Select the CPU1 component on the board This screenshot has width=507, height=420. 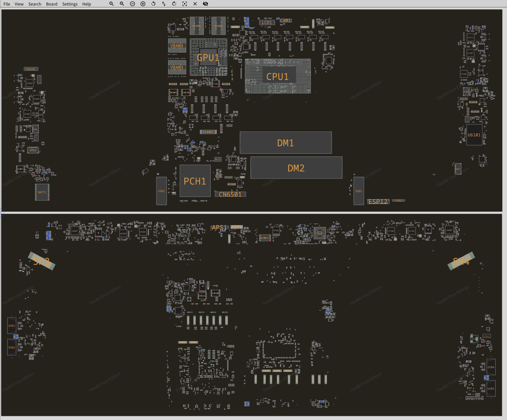[277, 76]
